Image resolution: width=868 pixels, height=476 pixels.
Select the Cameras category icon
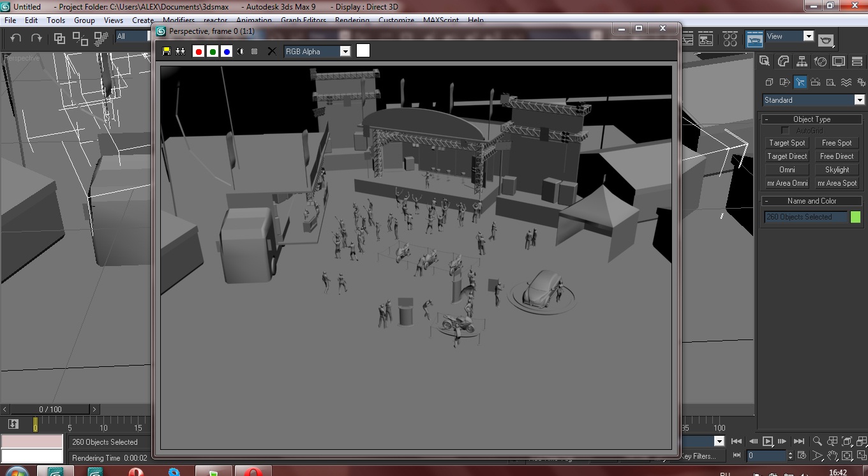tap(815, 82)
